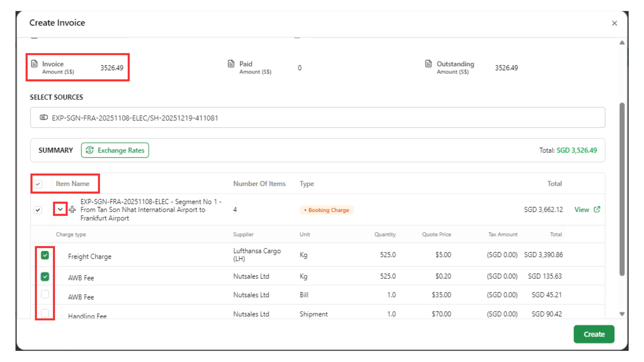Click the Select Sources input field
The image size is (644, 362).
[x=317, y=117]
